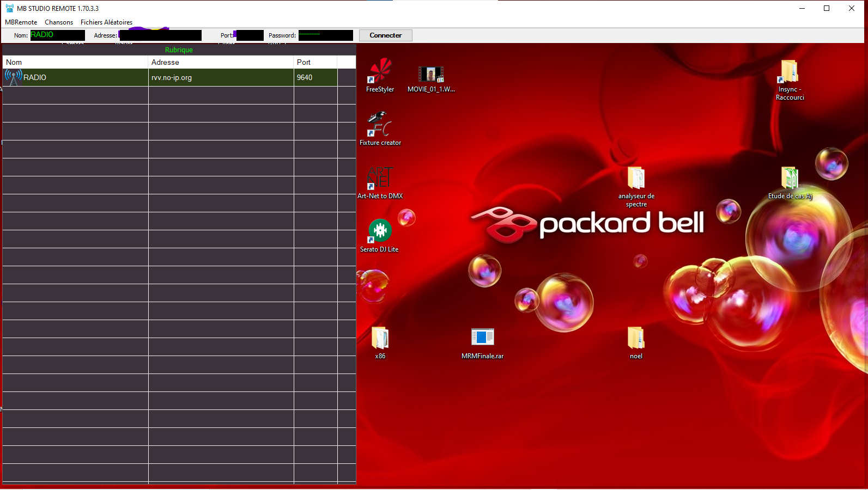
Task: Open the Insync - Raccourci folder
Action: [790, 80]
